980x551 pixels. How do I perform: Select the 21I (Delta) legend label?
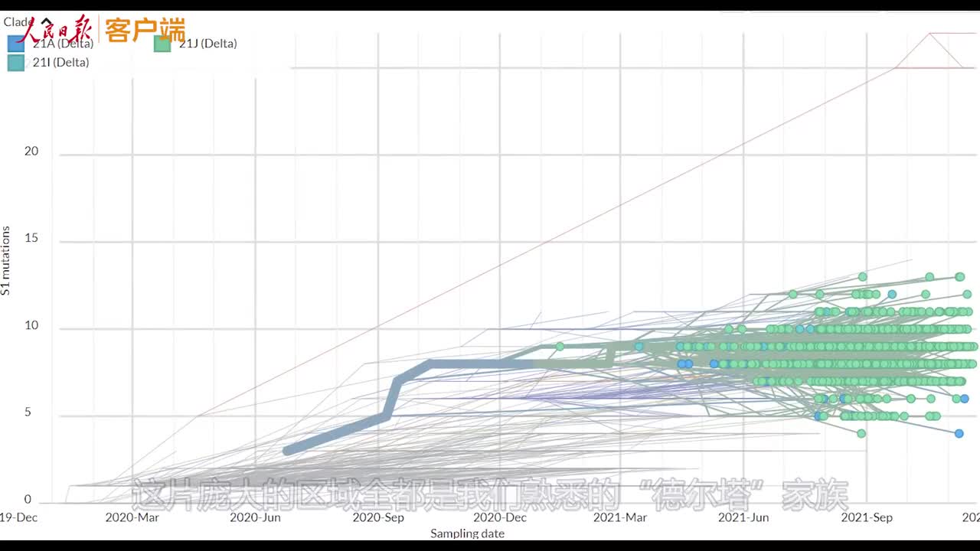click(60, 63)
